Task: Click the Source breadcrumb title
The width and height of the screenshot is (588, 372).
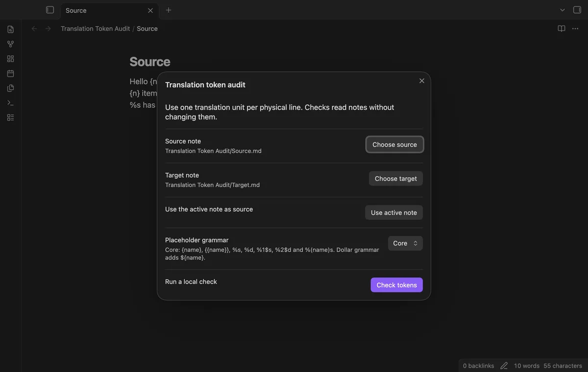Action: coord(147,28)
